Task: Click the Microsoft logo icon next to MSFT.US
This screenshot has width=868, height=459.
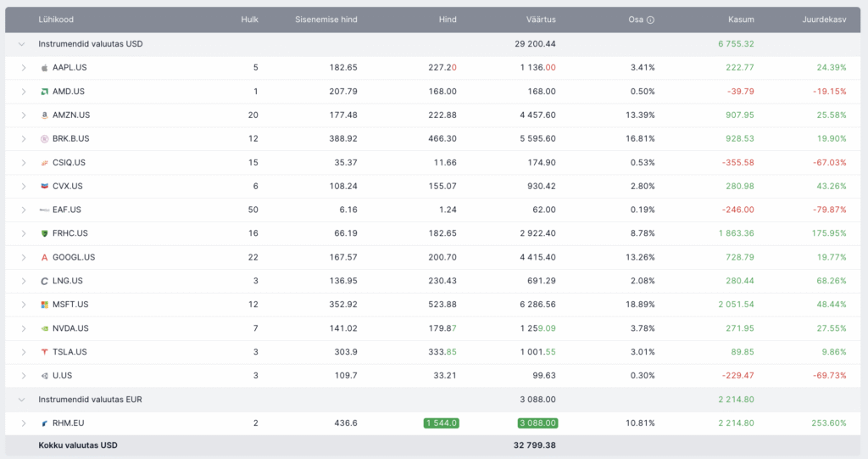Action: (x=44, y=305)
